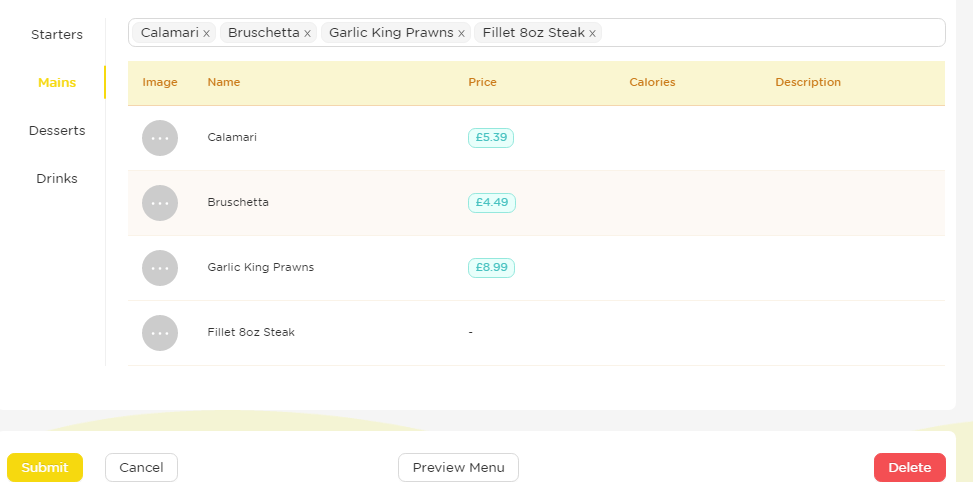The width and height of the screenshot is (973, 482).
Task: Cancel the menu changes
Action: [x=141, y=468]
